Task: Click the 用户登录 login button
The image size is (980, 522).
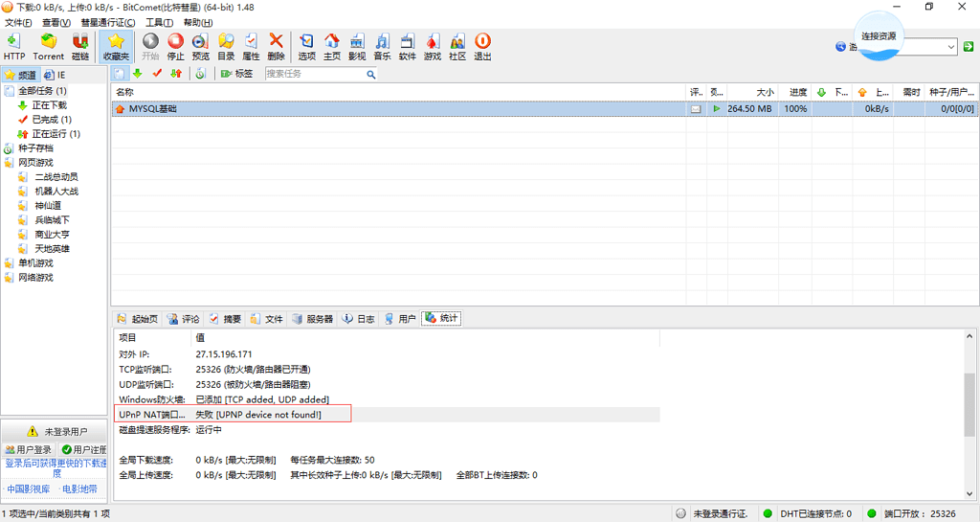Action: pos(29,450)
